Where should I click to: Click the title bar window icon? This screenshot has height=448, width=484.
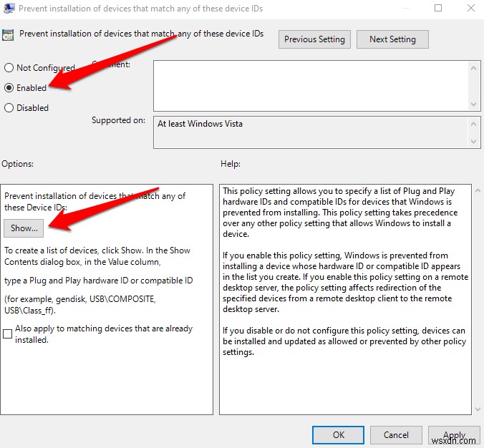tap(9, 9)
